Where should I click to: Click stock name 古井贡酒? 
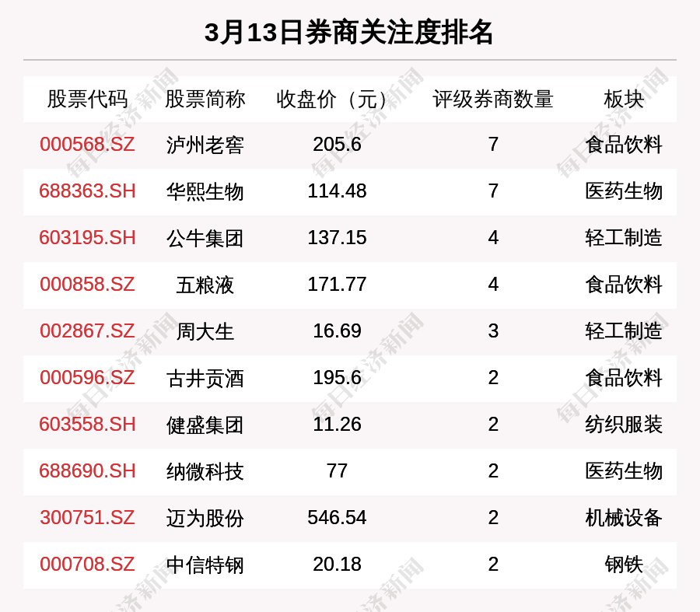coord(205,378)
